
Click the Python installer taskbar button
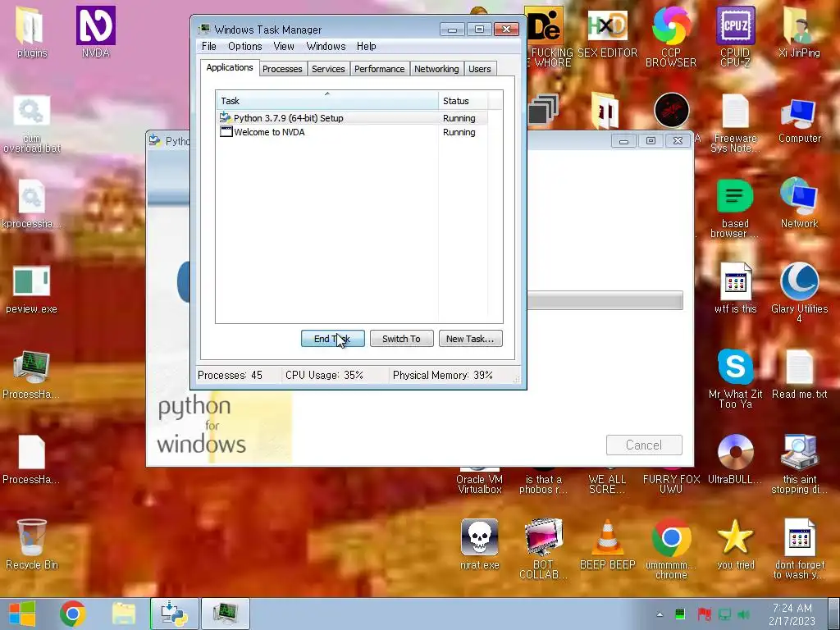(x=174, y=614)
